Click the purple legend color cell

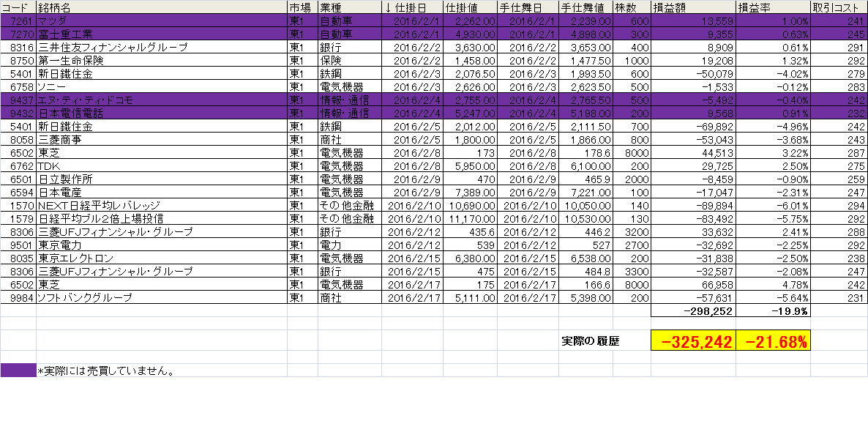tap(18, 371)
